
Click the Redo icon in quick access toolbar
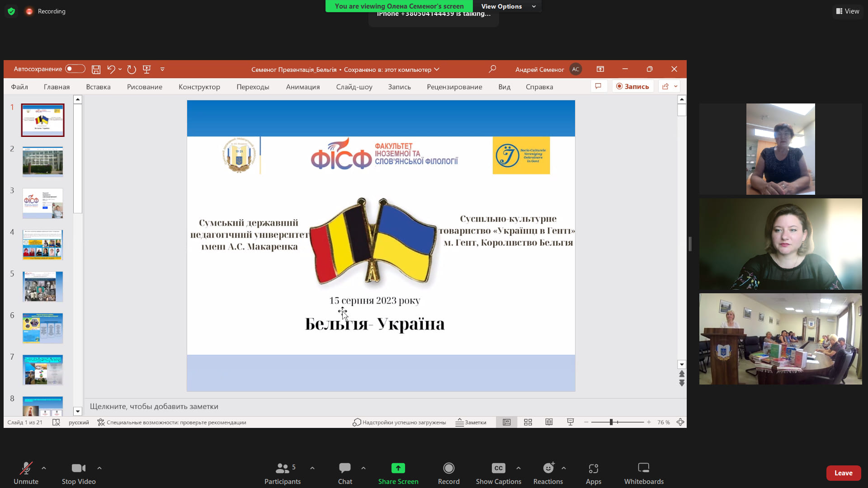pyautogui.click(x=132, y=69)
